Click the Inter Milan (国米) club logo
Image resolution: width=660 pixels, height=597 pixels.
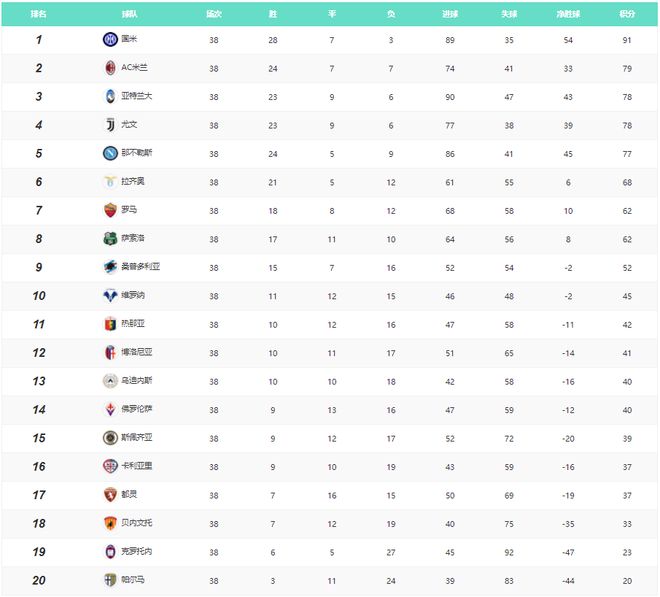click(110, 40)
